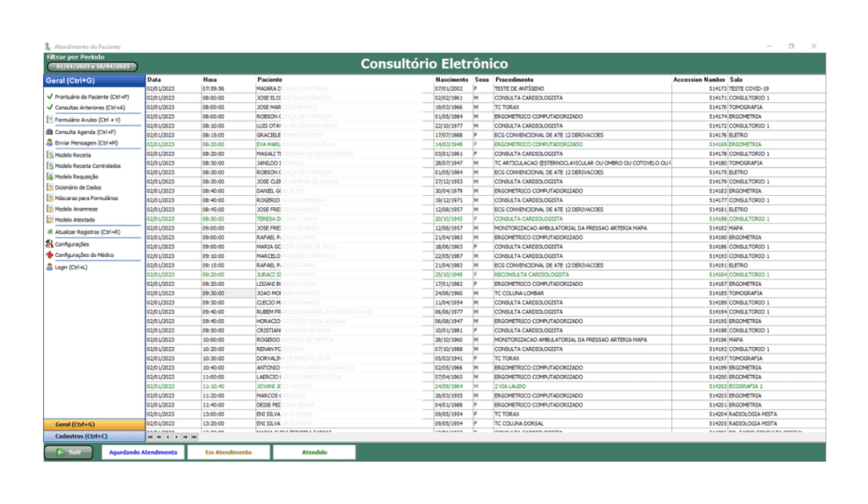The image size is (868, 504).
Task: Select the Atendido status filter
Action: point(314,452)
